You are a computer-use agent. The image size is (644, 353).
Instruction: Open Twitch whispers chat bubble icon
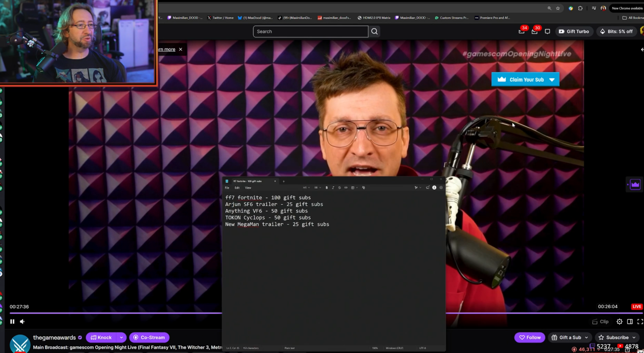(547, 31)
